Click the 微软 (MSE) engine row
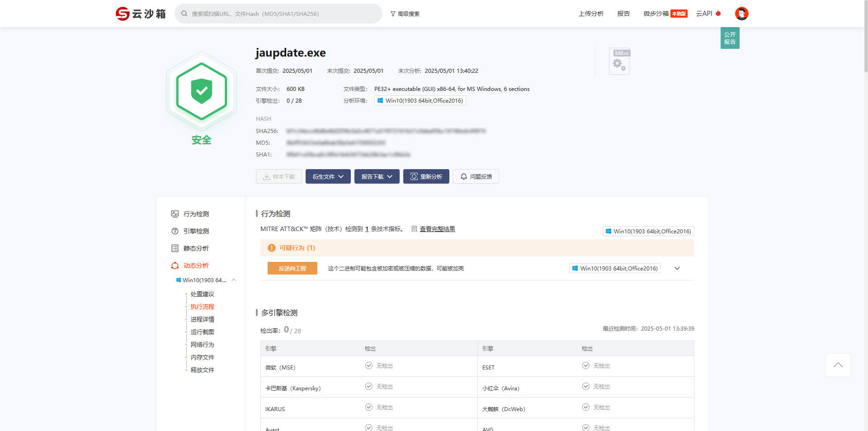This screenshot has height=431, width=868. pyautogui.click(x=369, y=366)
